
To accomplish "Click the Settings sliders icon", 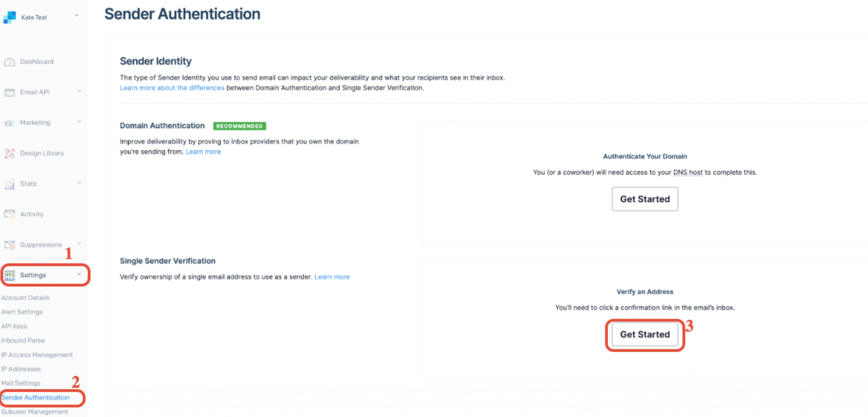I will [10, 275].
